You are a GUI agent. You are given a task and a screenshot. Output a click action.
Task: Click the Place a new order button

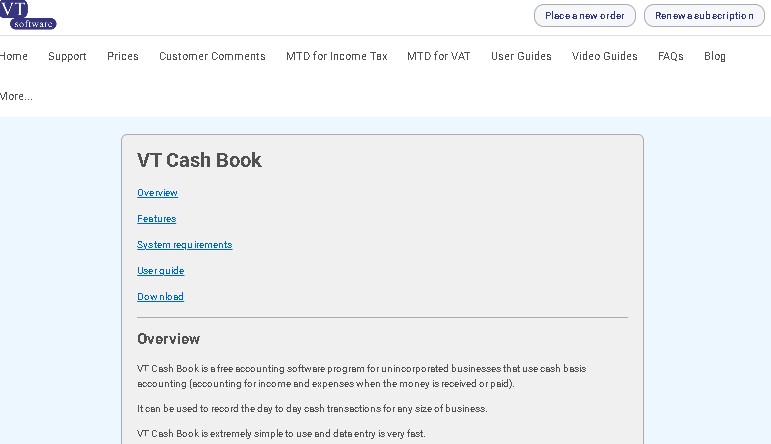tap(585, 16)
